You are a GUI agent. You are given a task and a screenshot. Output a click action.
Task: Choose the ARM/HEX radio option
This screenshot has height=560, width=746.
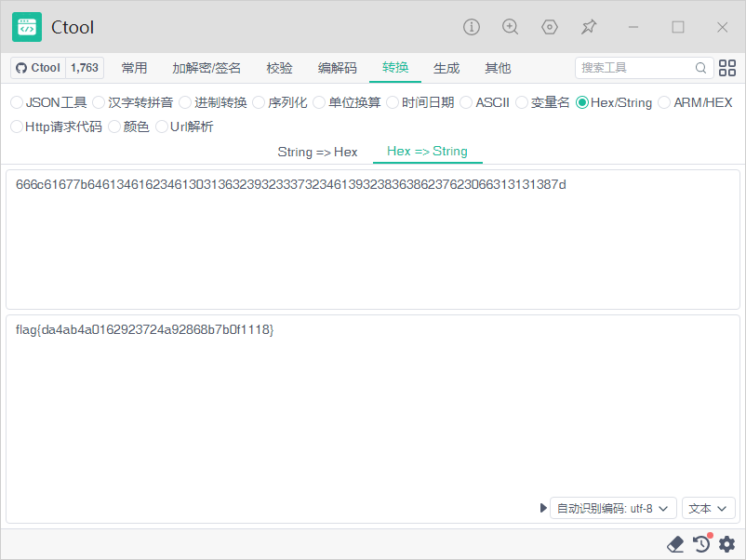pos(664,102)
